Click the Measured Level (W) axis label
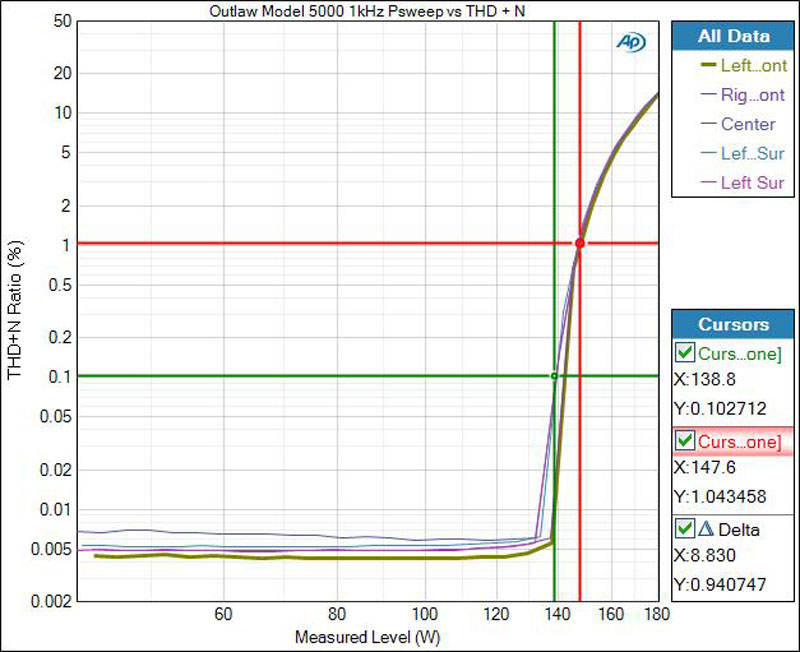The height and width of the screenshot is (652, 800). [368, 637]
